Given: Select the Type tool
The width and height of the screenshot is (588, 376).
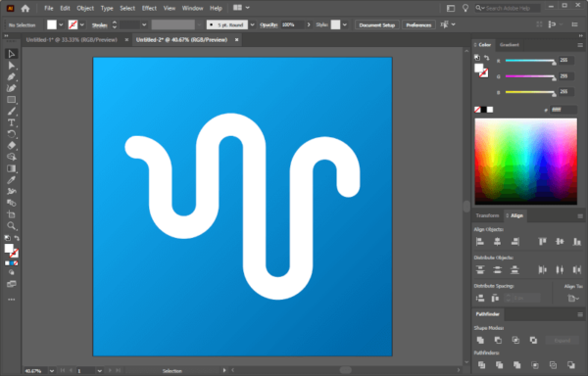Looking at the screenshot, I should point(11,122).
